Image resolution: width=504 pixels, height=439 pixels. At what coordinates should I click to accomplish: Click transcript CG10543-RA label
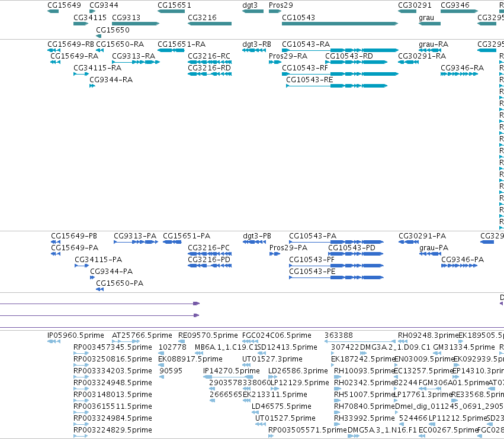306,44
